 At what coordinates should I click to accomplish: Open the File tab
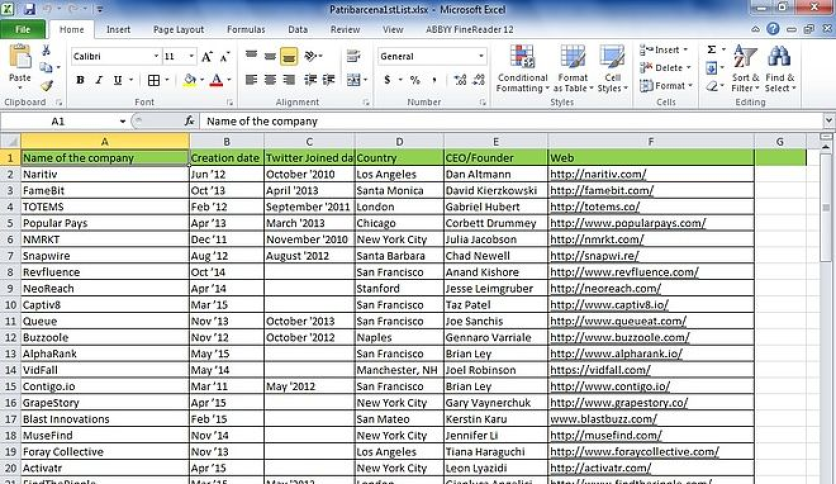[22, 30]
